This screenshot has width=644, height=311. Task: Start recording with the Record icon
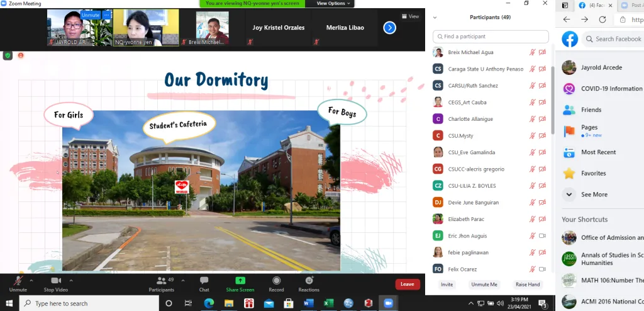pos(276,281)
